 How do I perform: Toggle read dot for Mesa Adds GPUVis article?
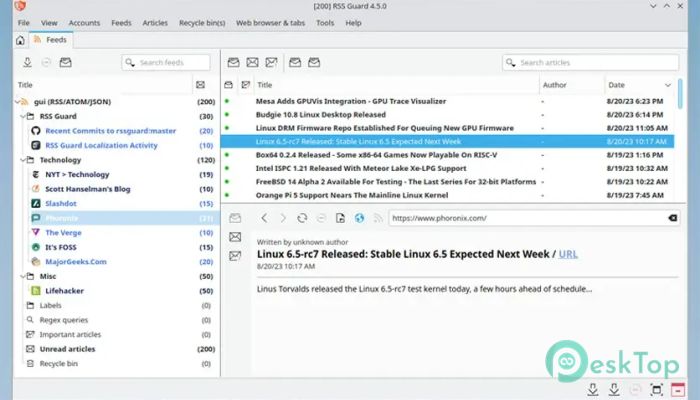227,101
